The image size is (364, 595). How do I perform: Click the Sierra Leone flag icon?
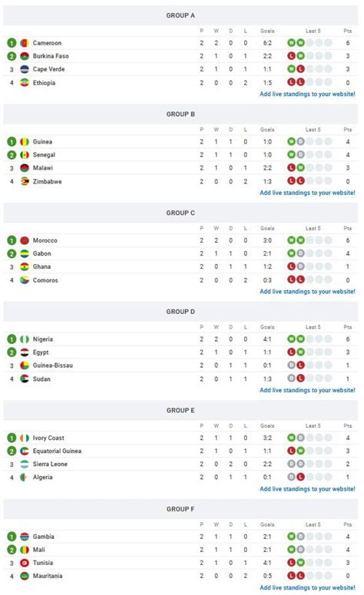click(x=25, y=464)
